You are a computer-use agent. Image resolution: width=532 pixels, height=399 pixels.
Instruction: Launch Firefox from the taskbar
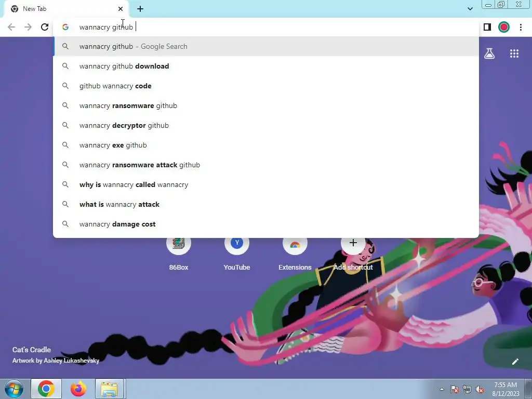point(78,389)
